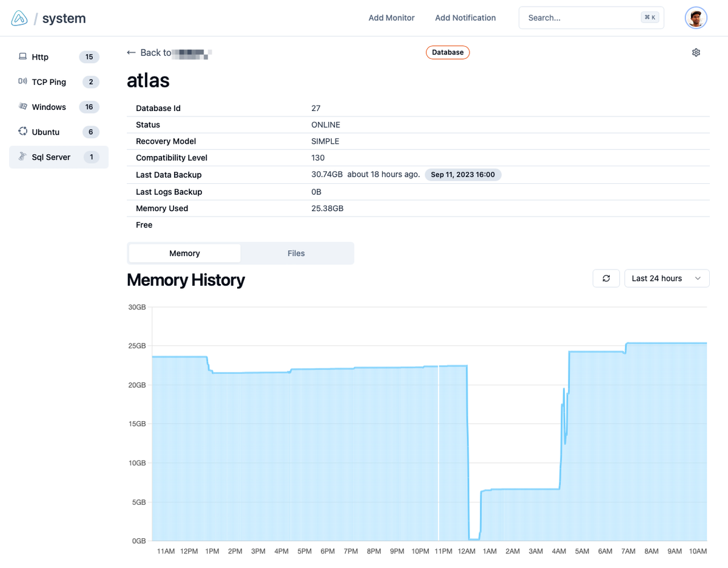Click the Http monitor count badge
The image size is (728, 568).
click(x=89, y=56)
